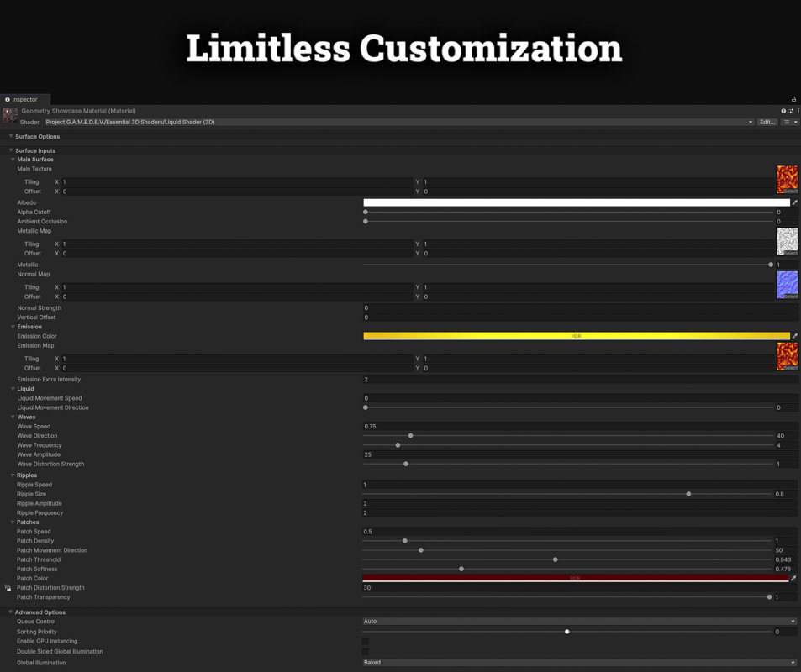
Task: Collapse the Main Surface foldout
Action: point(13,160)
